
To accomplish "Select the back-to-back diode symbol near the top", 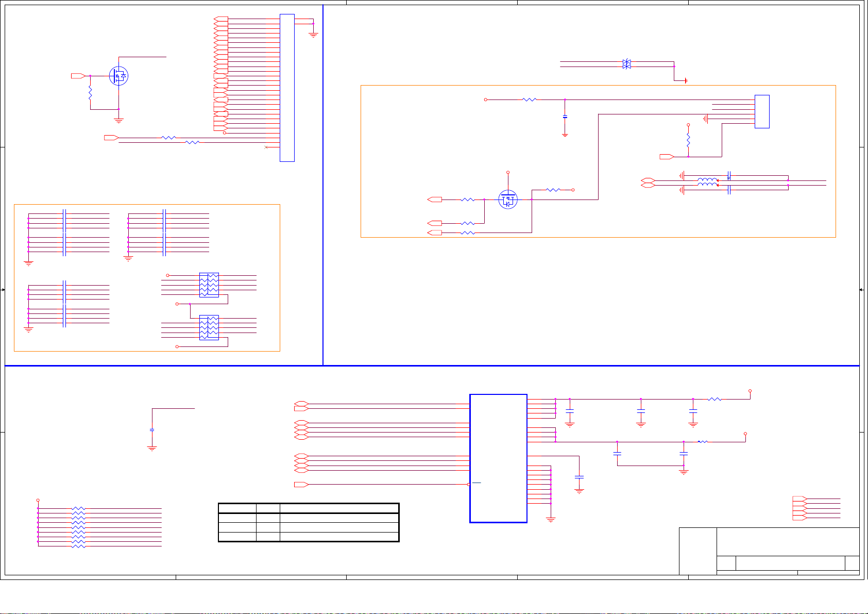I will click(626, 64).
